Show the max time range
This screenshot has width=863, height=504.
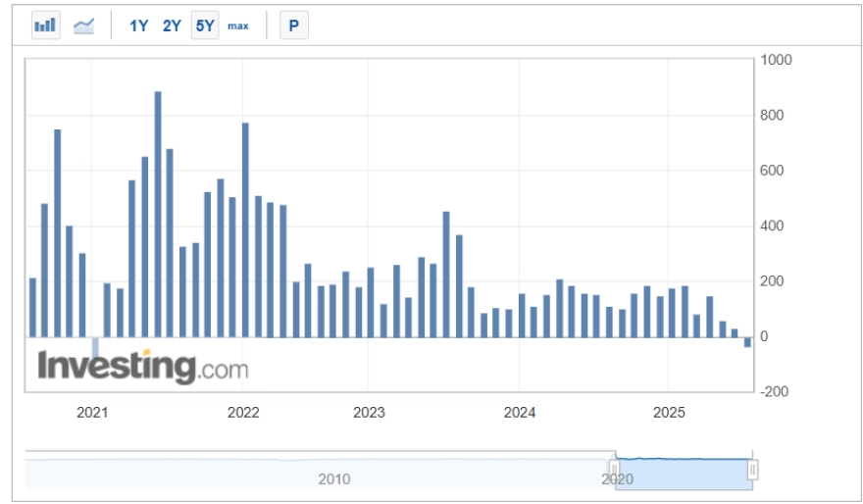click(238, 25)
